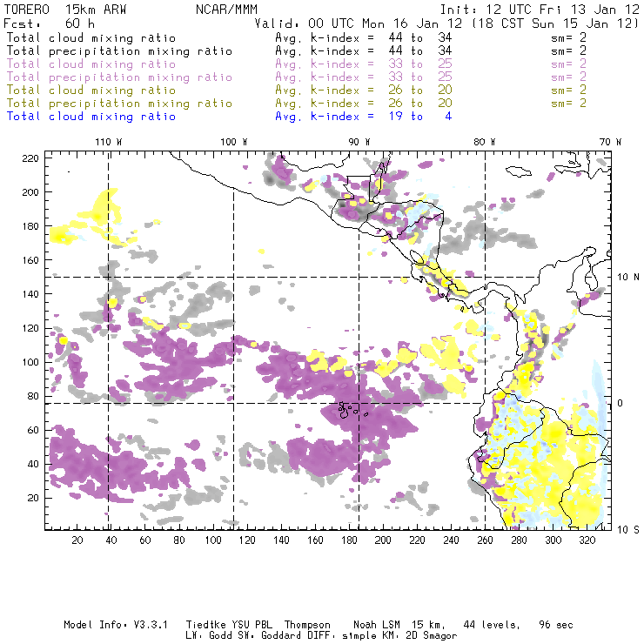Click the '10 N' latitude label
644x644 pixels.
click(x=628, y=278)
